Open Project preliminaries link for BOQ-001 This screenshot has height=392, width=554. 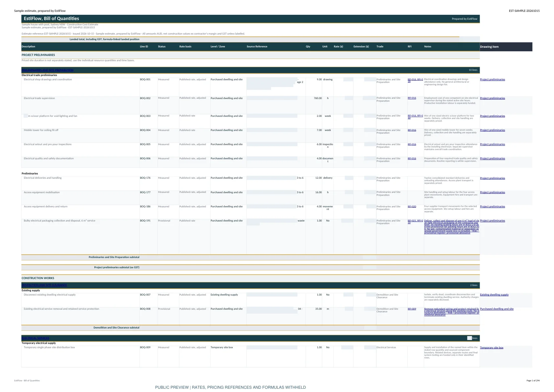(x=492, y=79)
